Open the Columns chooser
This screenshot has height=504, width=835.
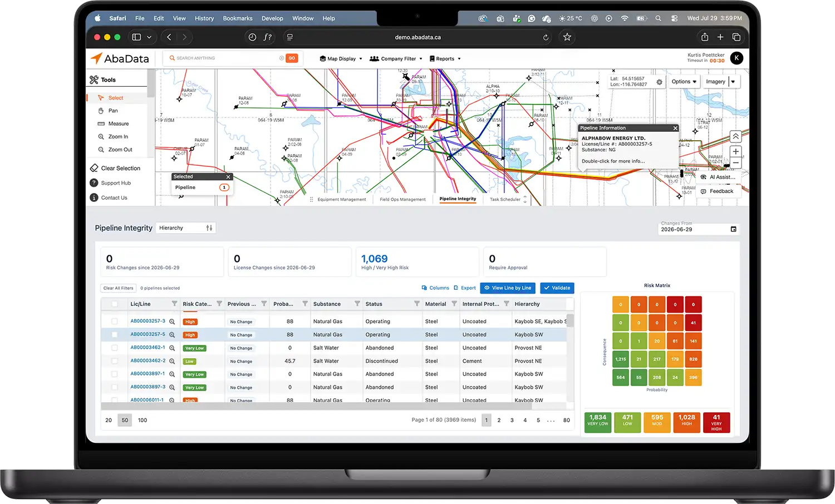(435, 288)
